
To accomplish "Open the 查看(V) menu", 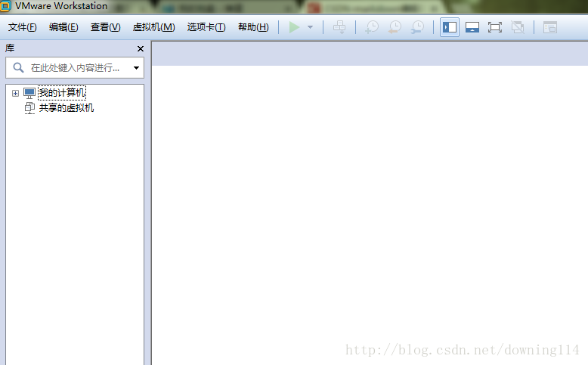I will [x=105, y=27].
